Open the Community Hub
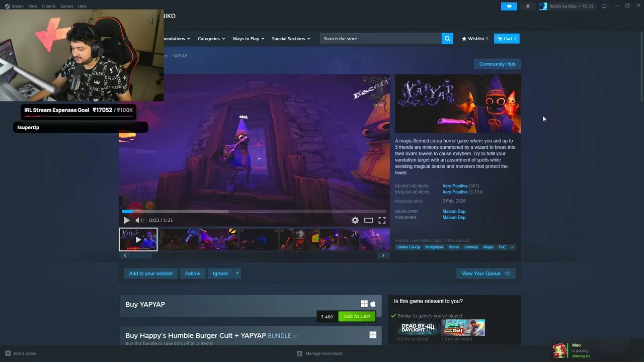Viewport: 644px width, 362px height. pos(497,64)
